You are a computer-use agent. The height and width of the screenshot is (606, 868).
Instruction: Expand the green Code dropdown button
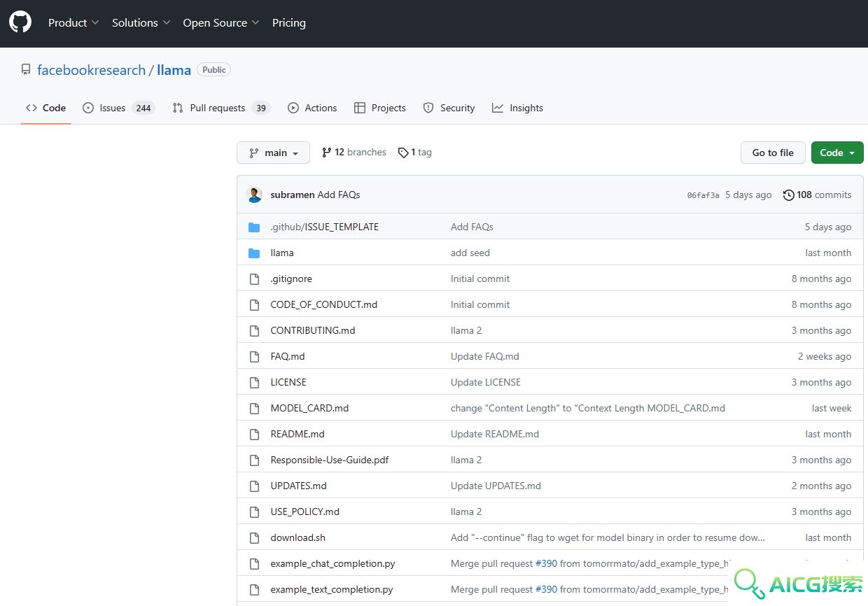[837, 153]
